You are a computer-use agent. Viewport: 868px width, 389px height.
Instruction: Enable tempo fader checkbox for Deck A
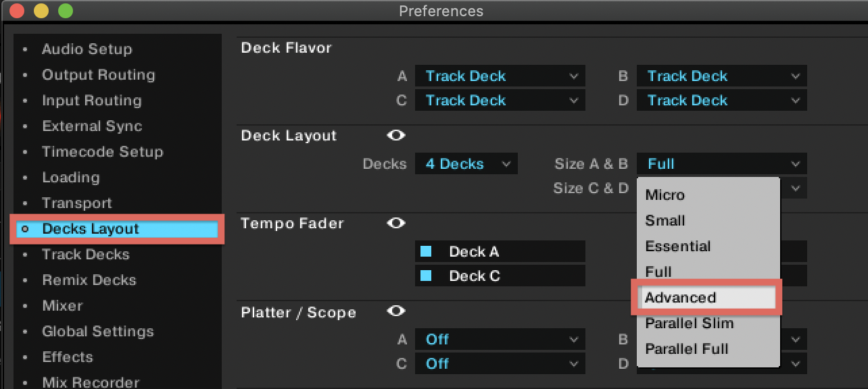click(x=426, y=252)
